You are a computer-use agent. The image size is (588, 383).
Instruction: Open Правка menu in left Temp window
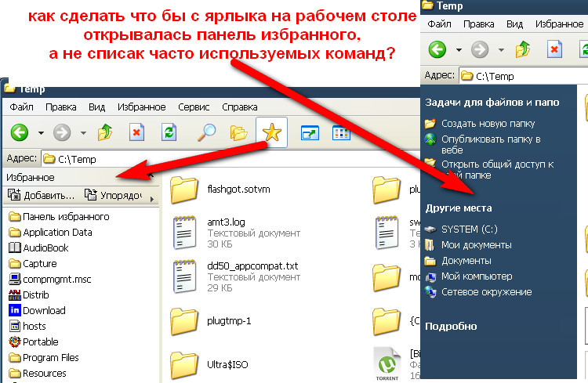tap(60, 107)
